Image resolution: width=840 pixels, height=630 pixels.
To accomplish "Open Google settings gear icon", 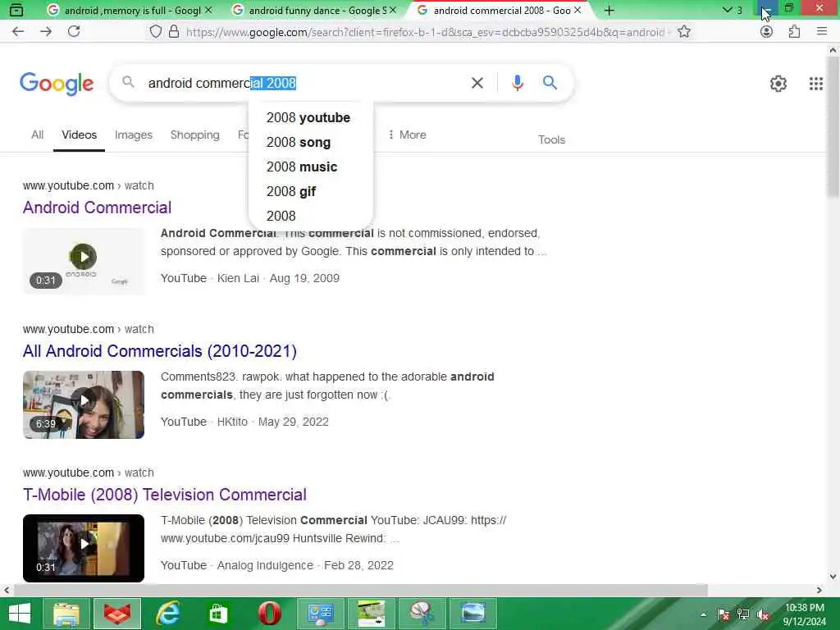I will (x=778, y=84).
